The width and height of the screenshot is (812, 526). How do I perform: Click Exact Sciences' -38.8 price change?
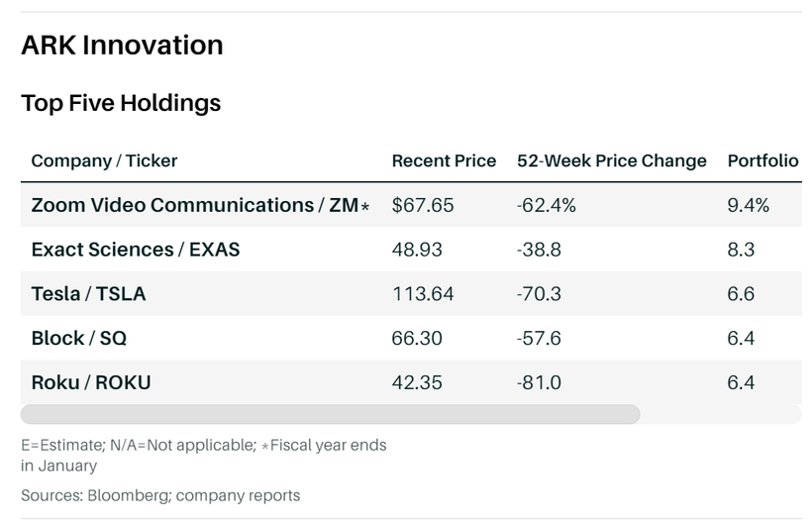(x=540, y=250)
